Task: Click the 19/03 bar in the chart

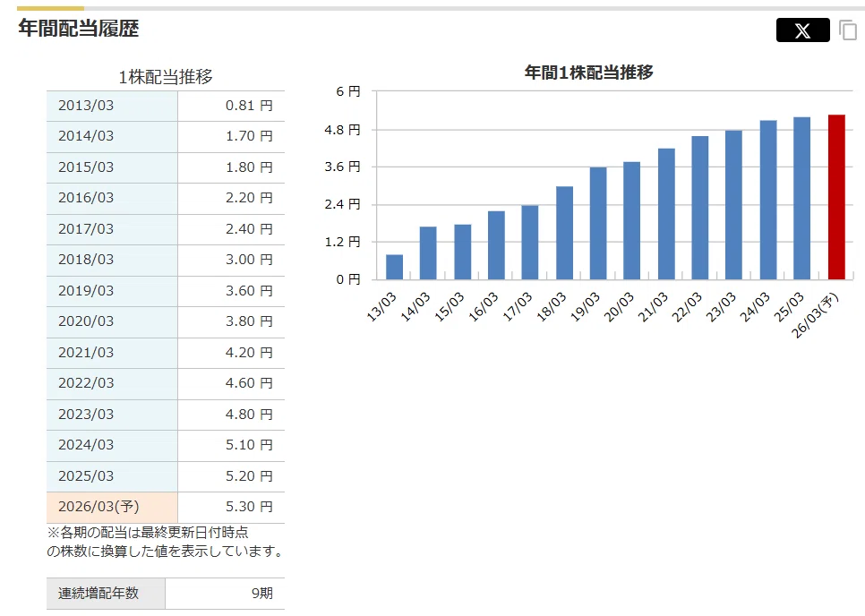Action: [x=598, y=223]
